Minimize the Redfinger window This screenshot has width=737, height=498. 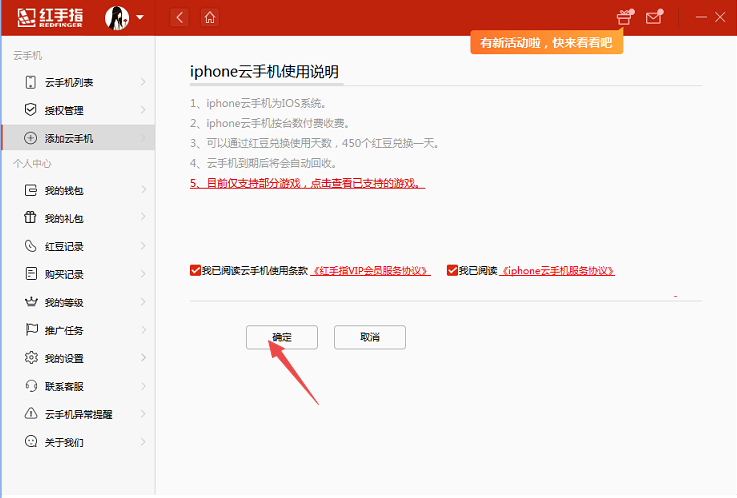coord(701,17)
